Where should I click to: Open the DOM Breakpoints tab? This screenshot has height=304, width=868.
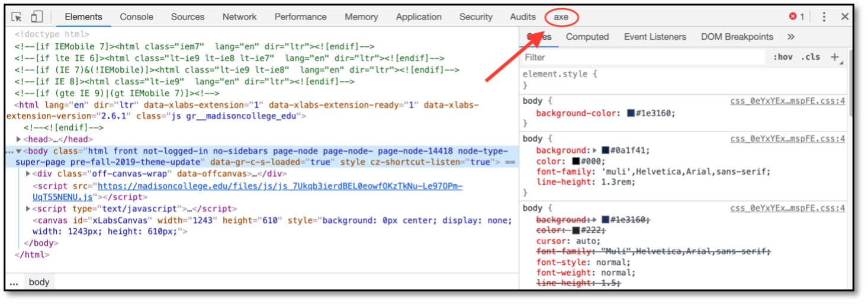[737, 37]
